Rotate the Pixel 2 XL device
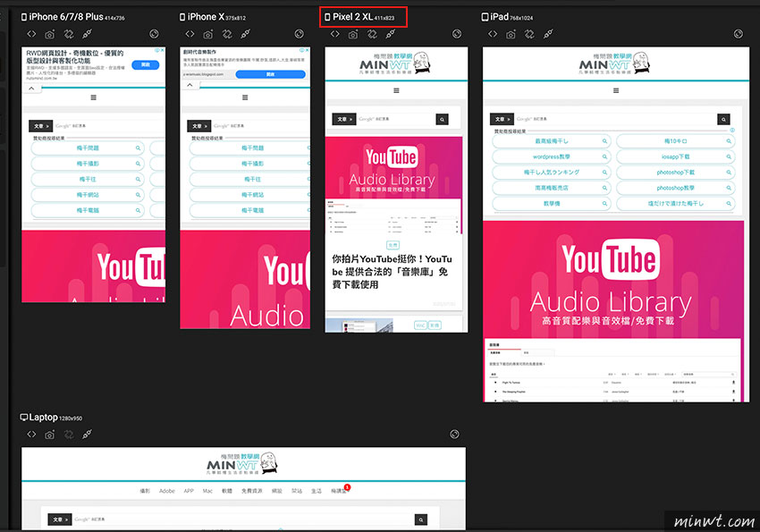Image resolution: width=760 pixels, height=532 pixels. pyautogui.click(x=372, y=34)
